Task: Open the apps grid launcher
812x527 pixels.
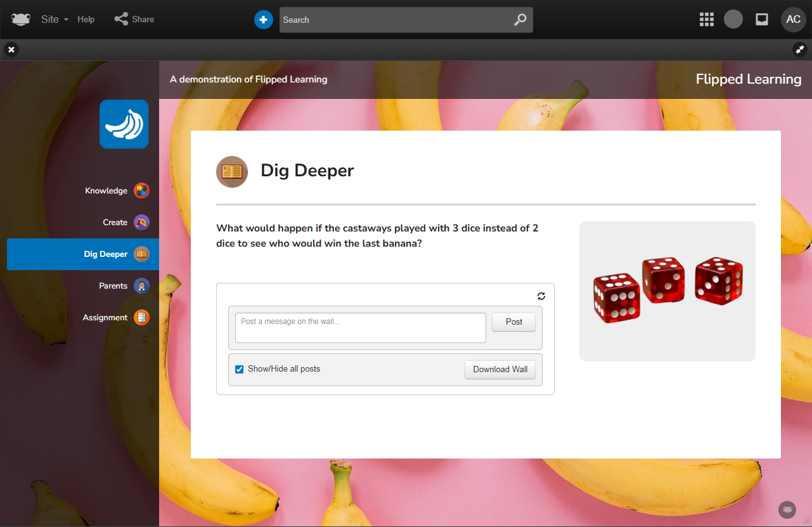Action: pyautogui.click(x=706, y=20)
